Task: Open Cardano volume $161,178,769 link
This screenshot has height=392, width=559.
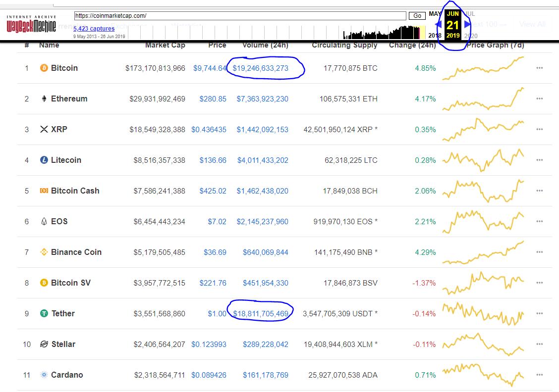Action: coord(266,375)
